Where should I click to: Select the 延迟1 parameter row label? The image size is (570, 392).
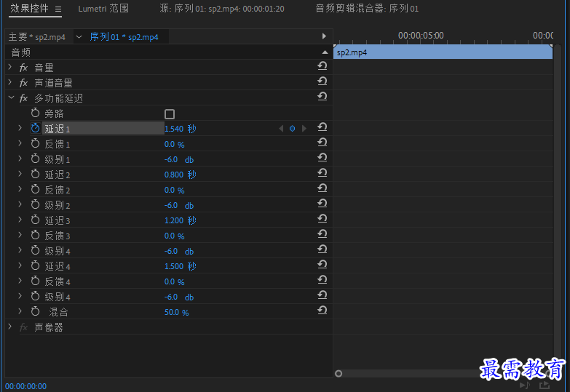(x=103, y=128)
